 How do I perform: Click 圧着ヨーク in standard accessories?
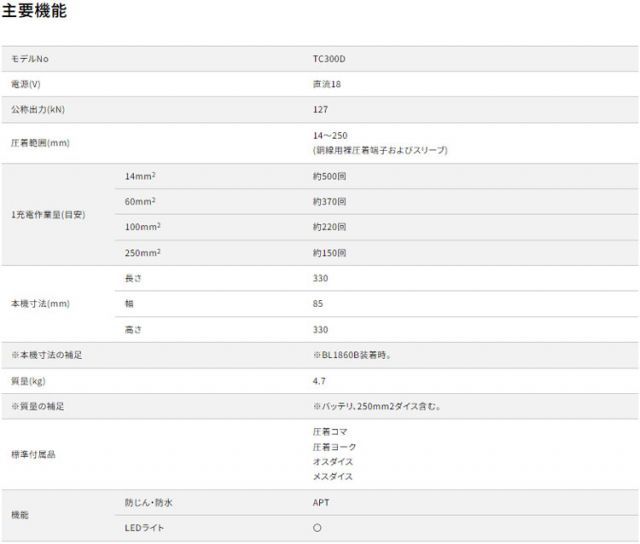click(x=334, y=447)
